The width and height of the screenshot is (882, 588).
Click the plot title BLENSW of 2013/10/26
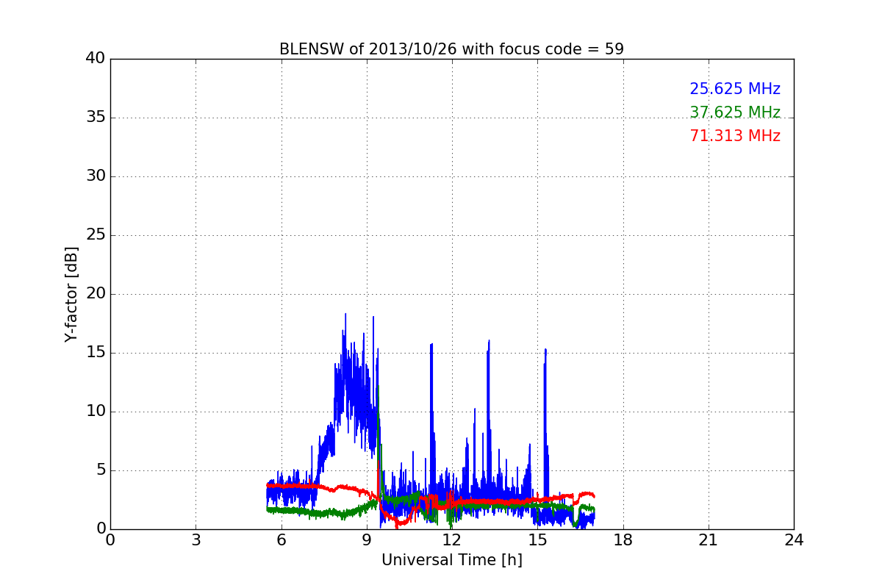[451, 49]
